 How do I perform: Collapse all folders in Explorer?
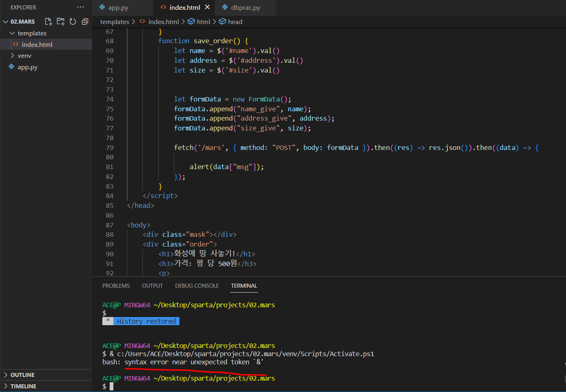pos(85,22)
